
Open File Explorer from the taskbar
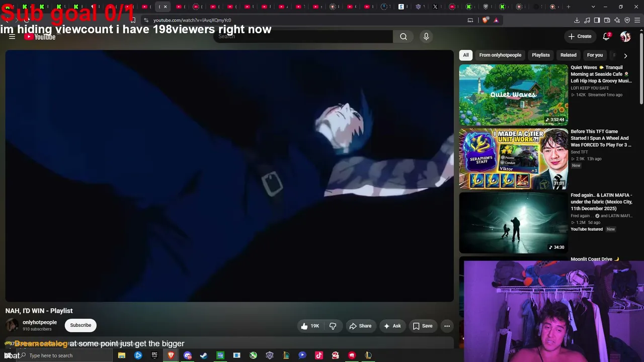122,355
